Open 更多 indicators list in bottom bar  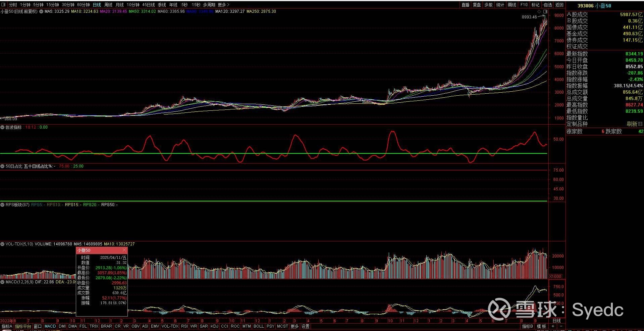(294, 326)
